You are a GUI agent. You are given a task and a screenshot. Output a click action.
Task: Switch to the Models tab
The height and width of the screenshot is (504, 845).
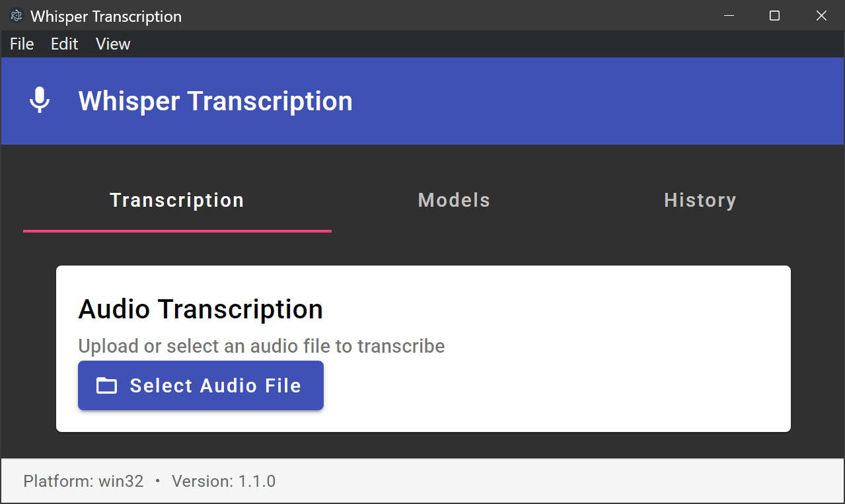click(x=455, y=200)
